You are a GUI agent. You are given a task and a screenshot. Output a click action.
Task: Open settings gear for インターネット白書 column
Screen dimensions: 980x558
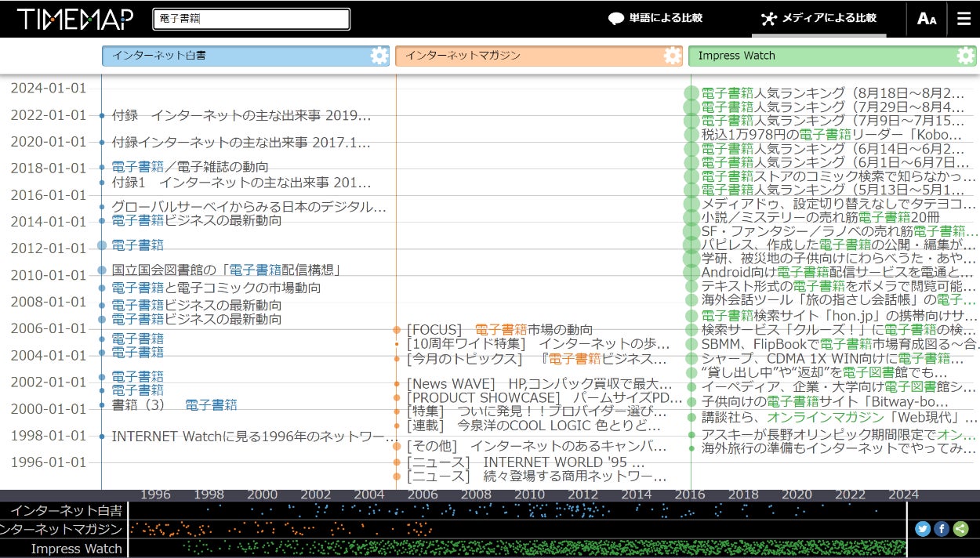379,56
